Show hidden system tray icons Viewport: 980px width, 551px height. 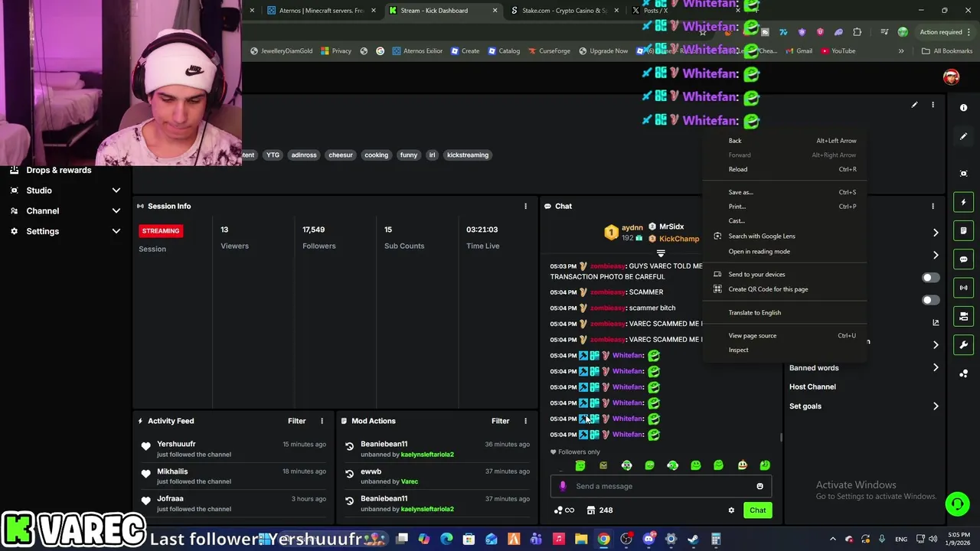point(832,539)
